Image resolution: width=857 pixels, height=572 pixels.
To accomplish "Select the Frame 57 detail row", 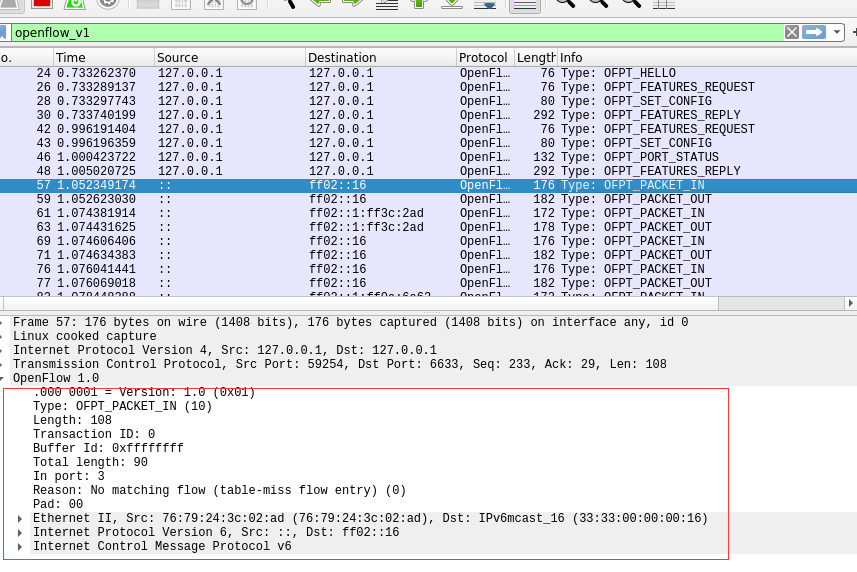I will pos(428,322).
